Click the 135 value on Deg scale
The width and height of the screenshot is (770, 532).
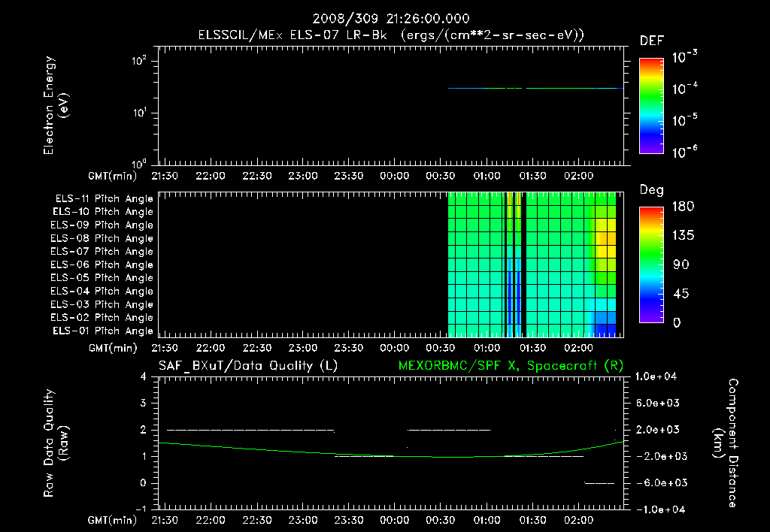click(683, 235)
